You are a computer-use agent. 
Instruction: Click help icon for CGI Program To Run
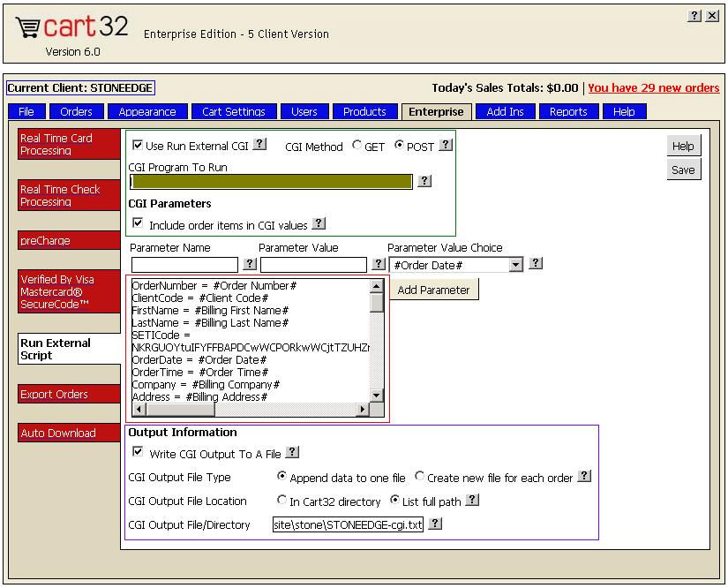click(x=424, y=181)
